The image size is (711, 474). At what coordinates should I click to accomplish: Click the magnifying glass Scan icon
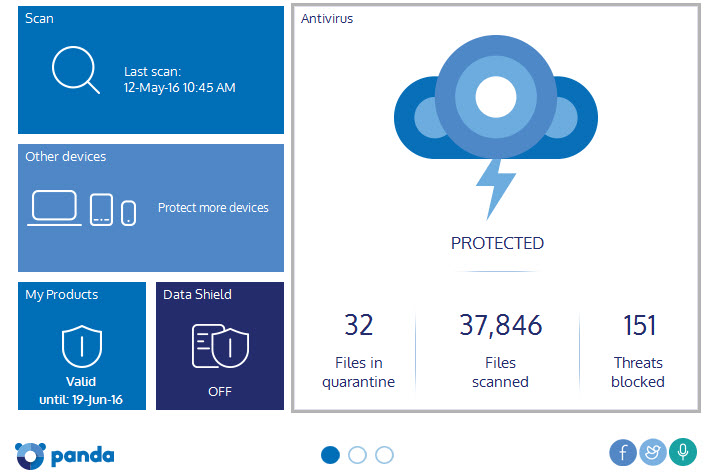point(75,70)
